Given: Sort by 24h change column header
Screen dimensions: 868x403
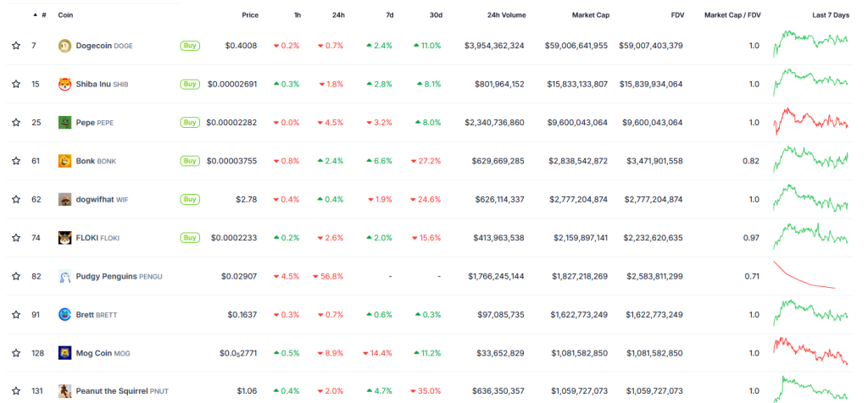Looking at the screenshot, I should [338, 15].
